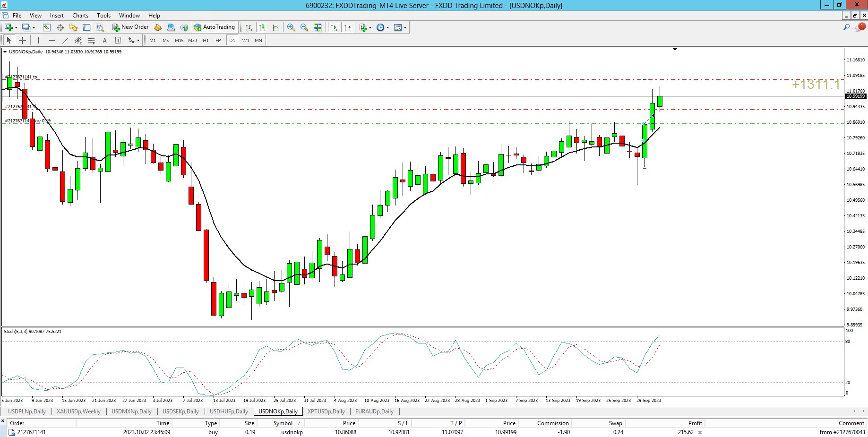This screenshot has height=437, width=868.
Task: Open the Tools menu
Action: click(x=103, y=15)
